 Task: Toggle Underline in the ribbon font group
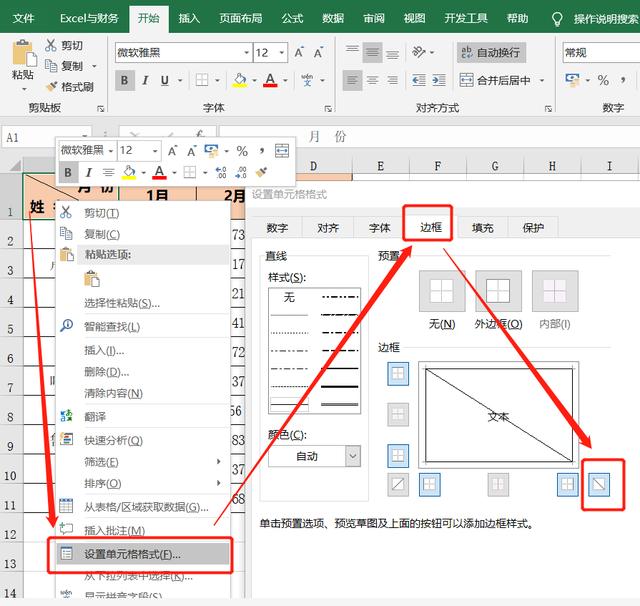pyautogui.click(x=165, y=80)
